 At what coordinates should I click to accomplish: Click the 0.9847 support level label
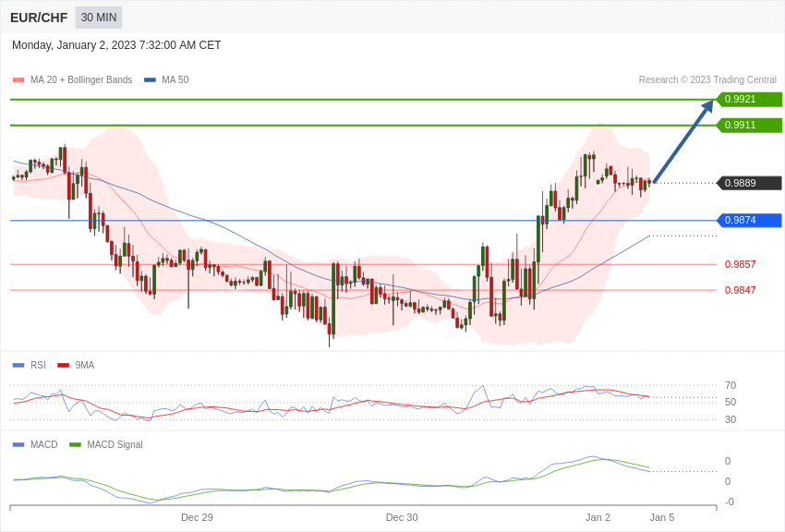740,290
